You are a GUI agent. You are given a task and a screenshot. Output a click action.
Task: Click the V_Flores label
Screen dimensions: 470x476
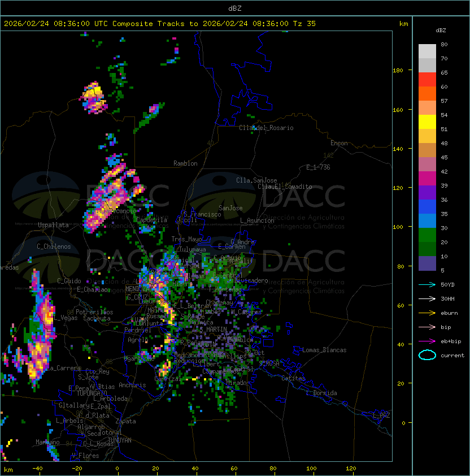pyautogui.click(x=85, y=456)
